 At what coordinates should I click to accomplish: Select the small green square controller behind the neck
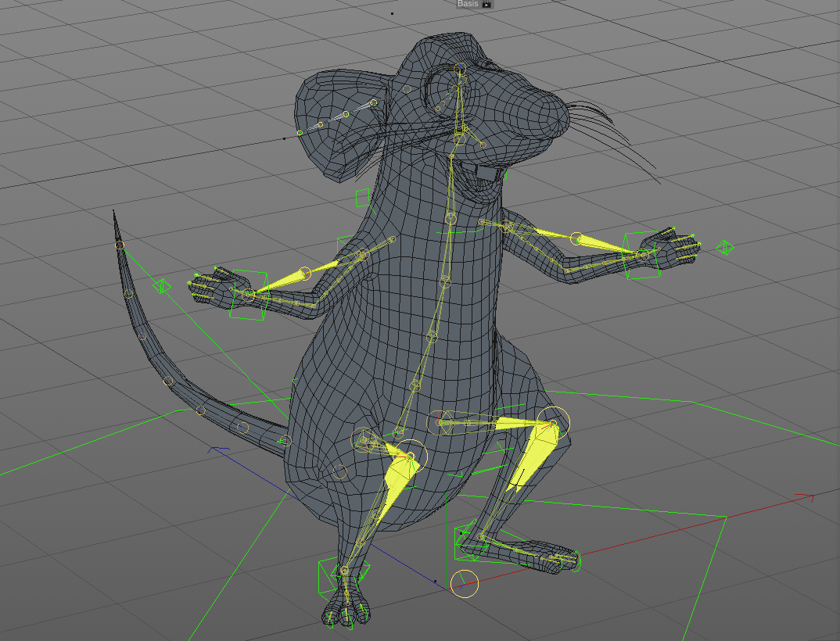[363, 198]
